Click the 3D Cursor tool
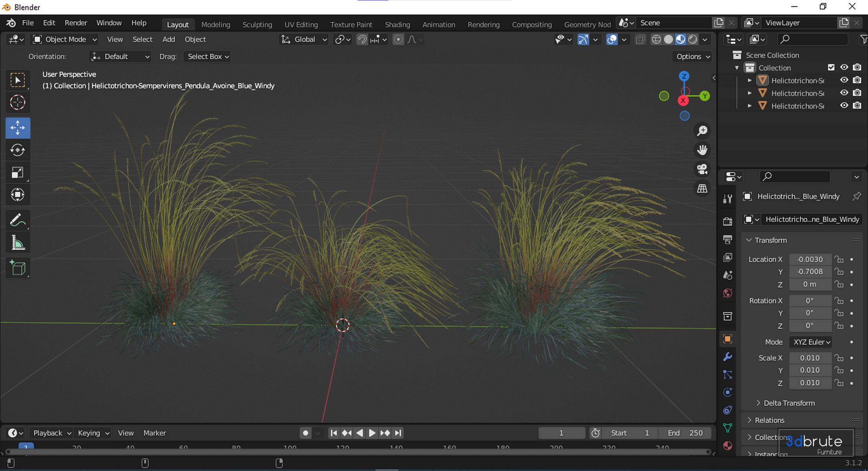This screenshot has height=471, width=868. click(x=18, y=103)
